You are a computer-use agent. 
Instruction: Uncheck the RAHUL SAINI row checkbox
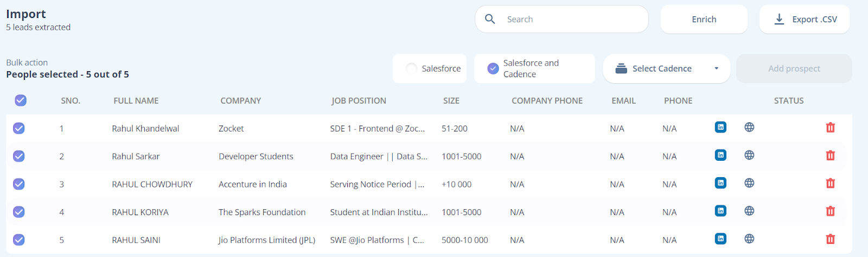[x=18, y=240]
